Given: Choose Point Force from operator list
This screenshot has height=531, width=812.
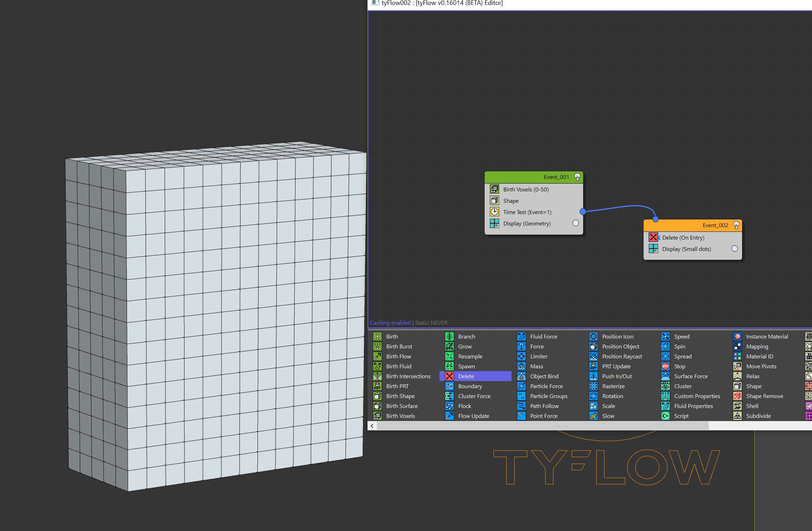Looking at the screenshot, I should [544, 416].
